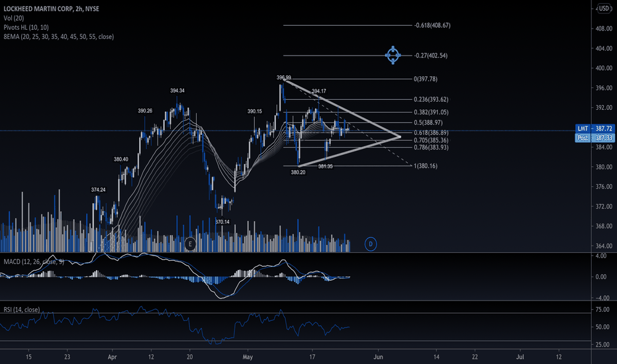Screen dimensions: 617x364
Task: Click Fibonacci level 0.5(388.97) label
Action: point(428,123)
